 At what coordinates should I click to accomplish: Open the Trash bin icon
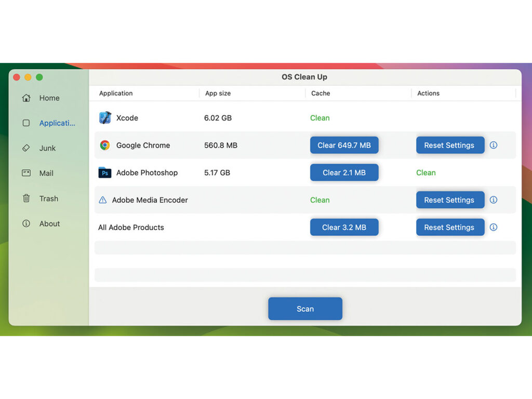click(x=26, y=198)
